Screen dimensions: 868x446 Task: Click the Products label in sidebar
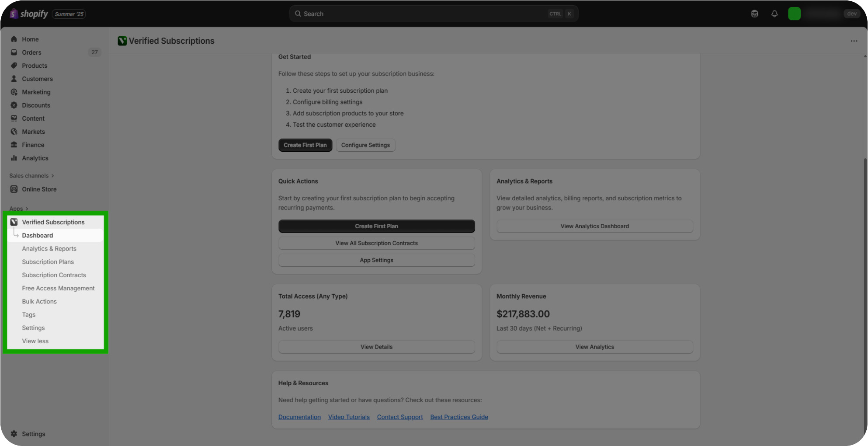click(35, 65)
